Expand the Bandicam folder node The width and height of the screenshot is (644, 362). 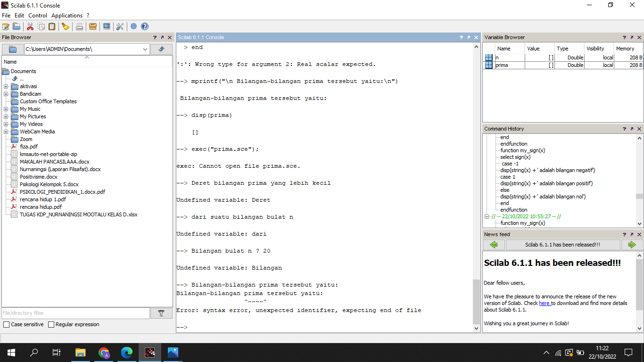[6, 94]
